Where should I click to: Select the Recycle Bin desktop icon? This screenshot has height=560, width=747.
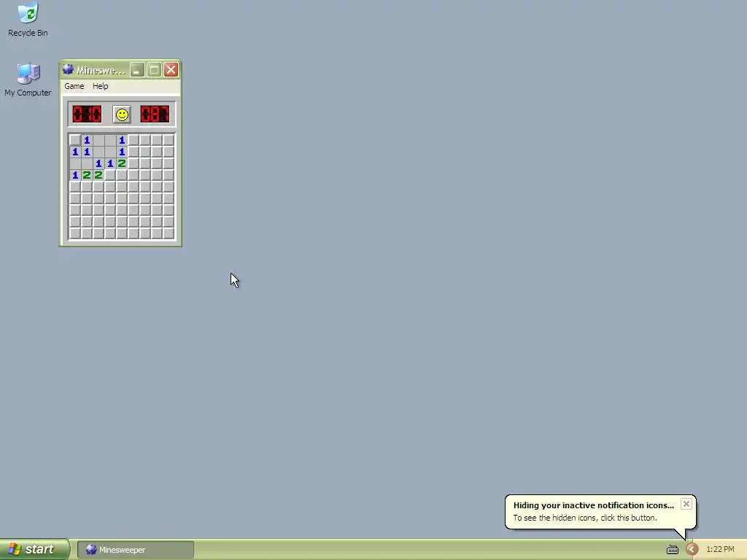(x=28, y=20)
